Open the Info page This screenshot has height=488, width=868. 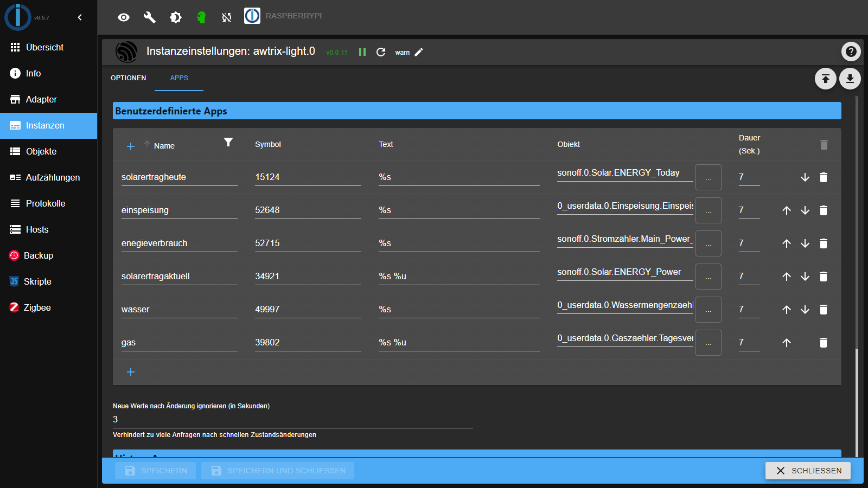point(49,73)
